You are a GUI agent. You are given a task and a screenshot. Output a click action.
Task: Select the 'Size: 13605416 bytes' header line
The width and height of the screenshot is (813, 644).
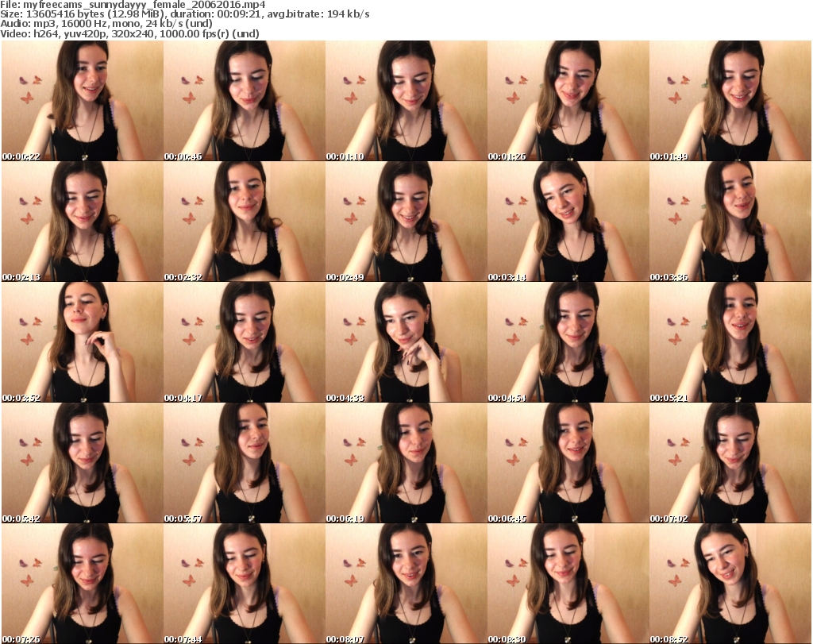[x=184, y=14]
